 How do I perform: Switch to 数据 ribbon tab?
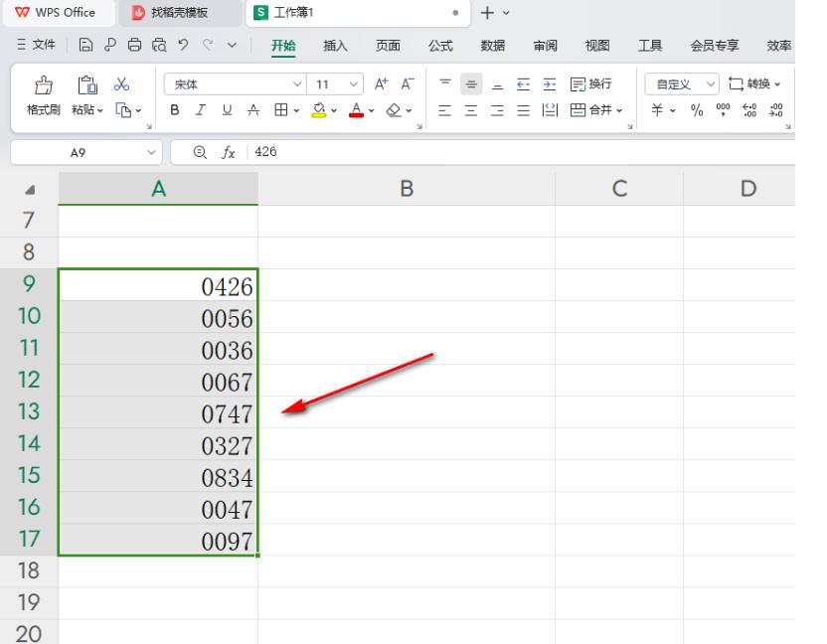pyautogui.click(x=493, y=46)
